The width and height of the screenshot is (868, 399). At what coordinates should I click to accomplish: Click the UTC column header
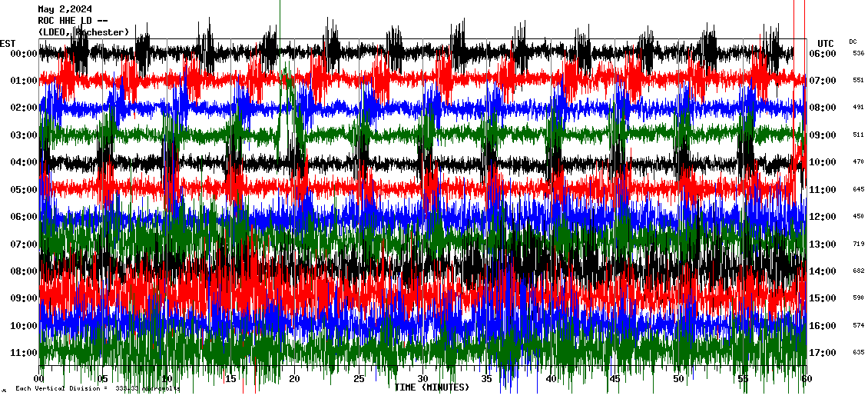826,43
